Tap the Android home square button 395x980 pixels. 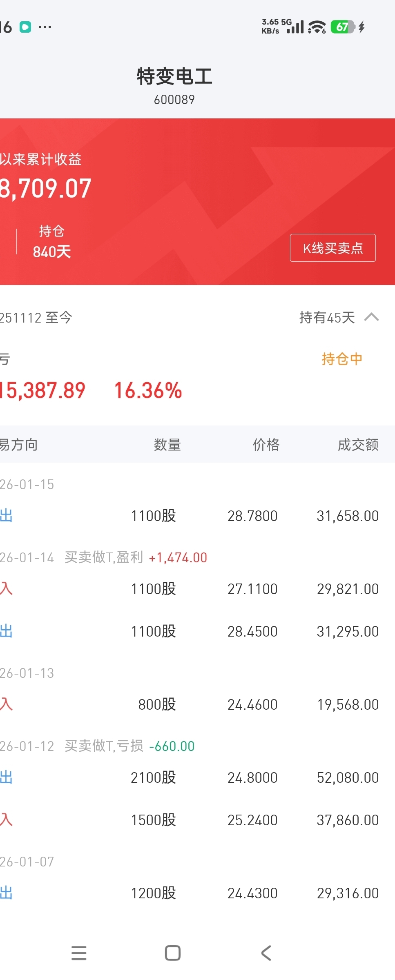[x=173, y=953]
